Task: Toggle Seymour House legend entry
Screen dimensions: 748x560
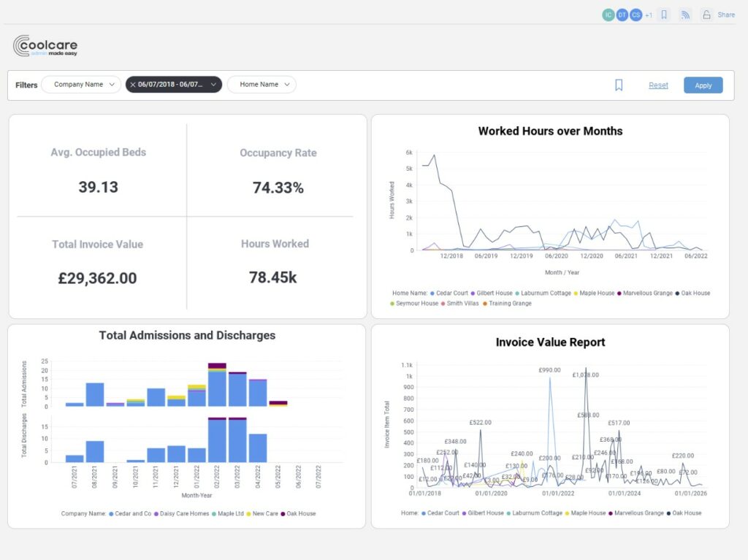Action: click(x=413, y=304)
